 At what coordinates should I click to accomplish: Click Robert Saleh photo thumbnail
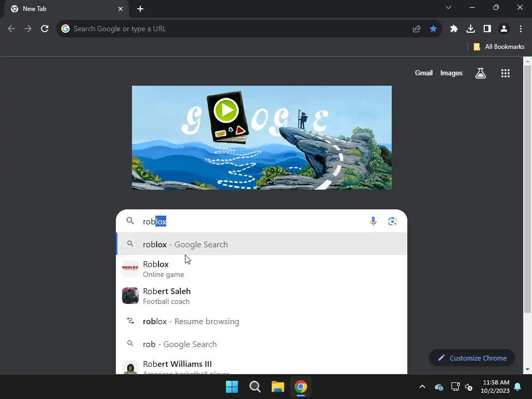pos(130,296)
